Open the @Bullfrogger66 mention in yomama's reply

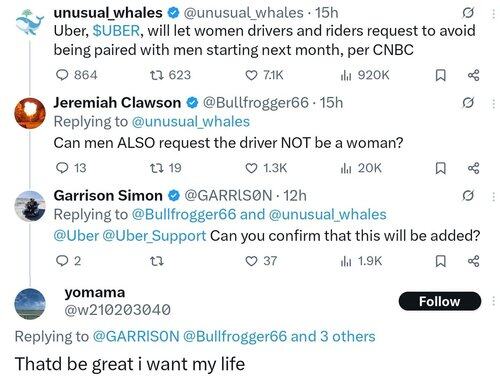[235, 336]
